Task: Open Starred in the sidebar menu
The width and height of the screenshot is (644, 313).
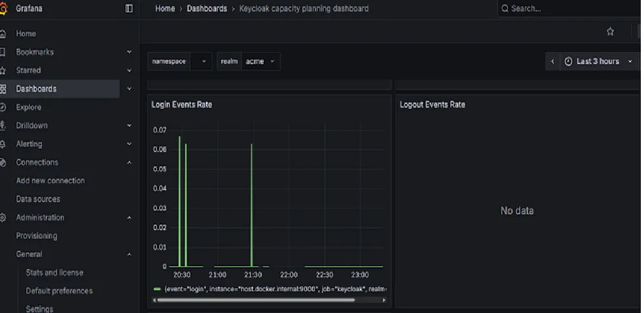Action: [x=29, y=71]
